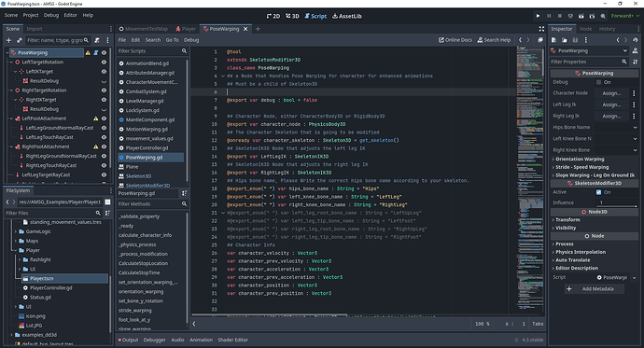
Task: Click the warning icon on LeftFootAttachment
Action: coord(96,118)
